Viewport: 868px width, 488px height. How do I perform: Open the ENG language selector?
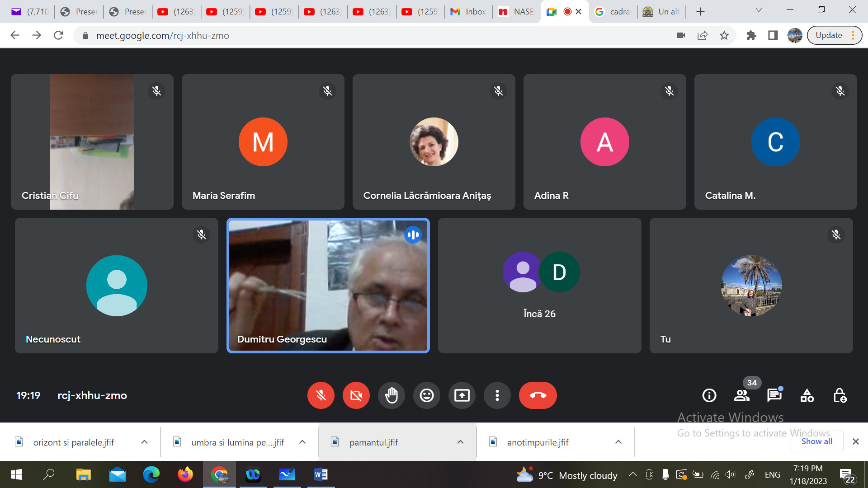tap(772, 474)
